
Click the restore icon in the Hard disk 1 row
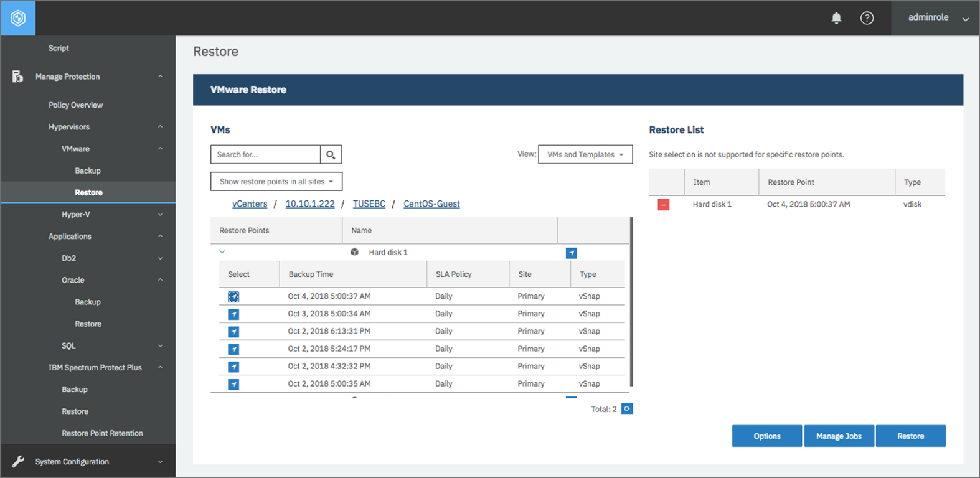coord(571,253)
